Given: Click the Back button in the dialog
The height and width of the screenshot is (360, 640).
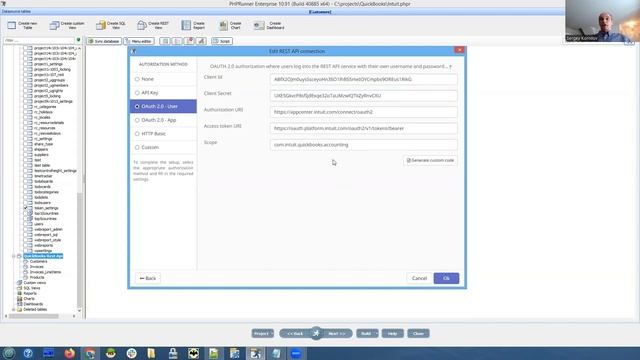Looking at the screenshot, I should 148,278.
